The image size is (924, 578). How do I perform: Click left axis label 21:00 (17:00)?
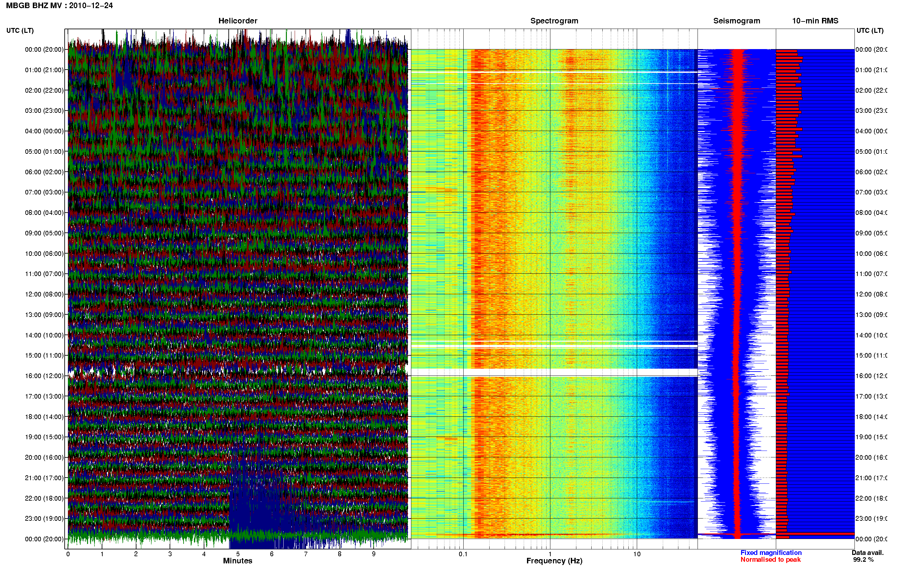click(x=44, y=478)
